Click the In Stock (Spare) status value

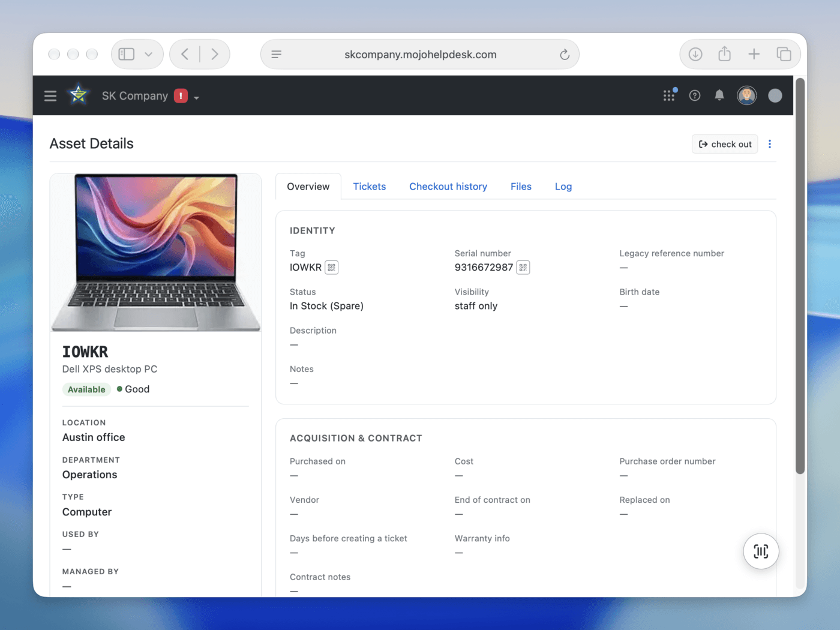point(326,306)
